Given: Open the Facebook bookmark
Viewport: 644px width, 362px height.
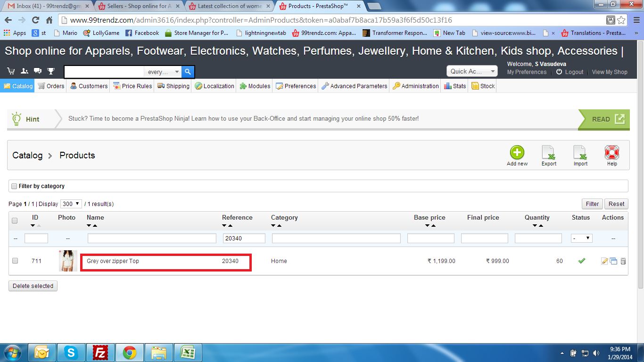Looking at the screenshot, I should coord(142,33).
